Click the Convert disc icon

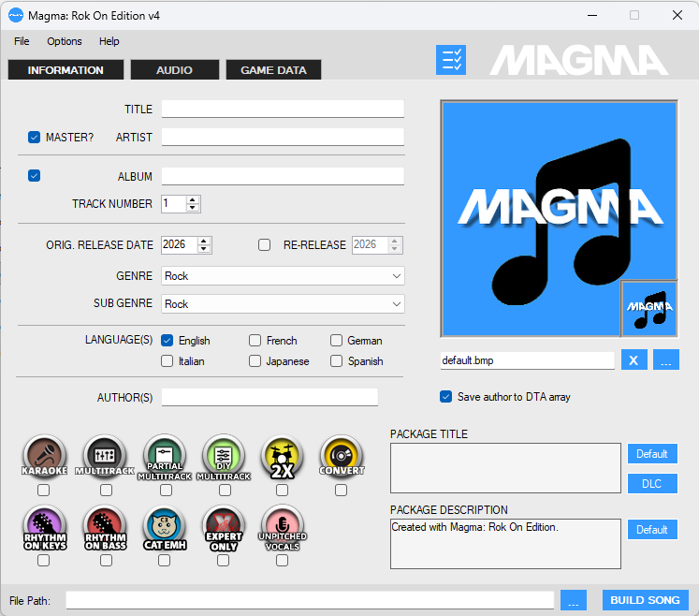pyautogui.click(x=342, y=456)
